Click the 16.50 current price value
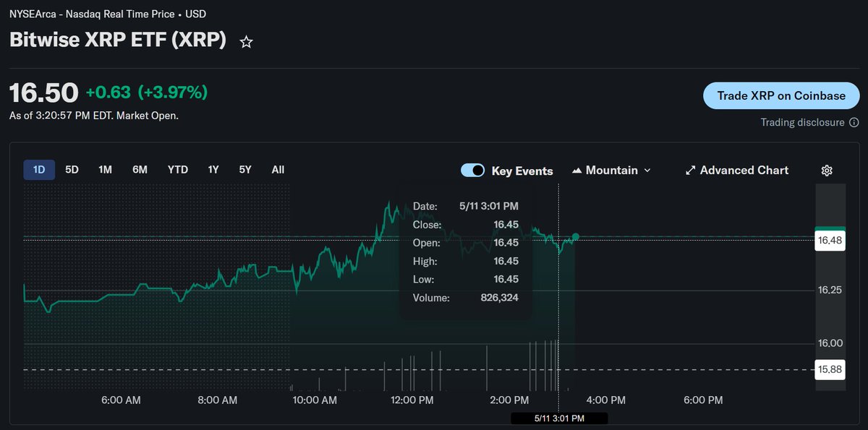This screenshot has height=430, width=868. [x=43, y=93]
